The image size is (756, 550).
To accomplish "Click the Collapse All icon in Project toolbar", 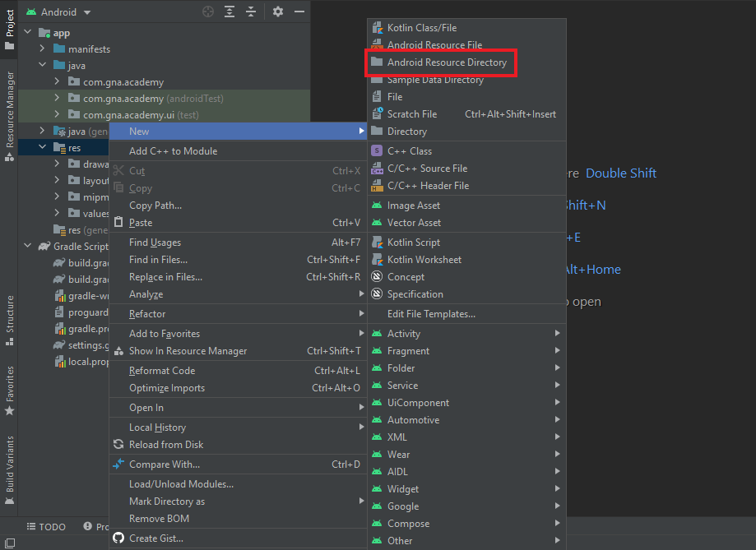I will pyautogui.click(x=252, y=12).
